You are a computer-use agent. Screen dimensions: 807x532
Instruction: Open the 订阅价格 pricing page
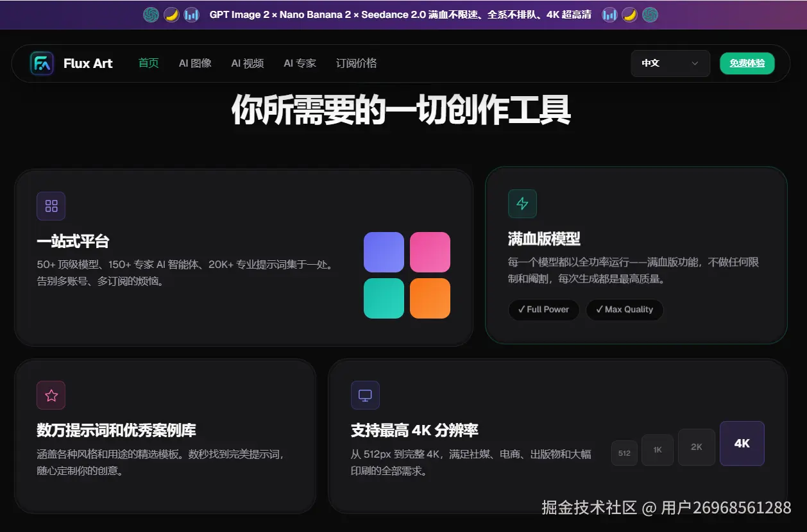coord(357,63)
